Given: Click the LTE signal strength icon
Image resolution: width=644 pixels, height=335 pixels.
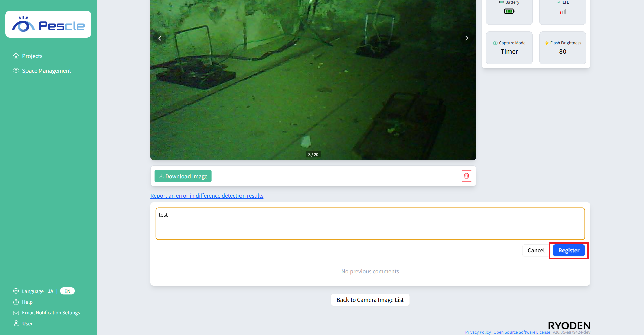Looking at the screenshot, I should coord(563,11).
